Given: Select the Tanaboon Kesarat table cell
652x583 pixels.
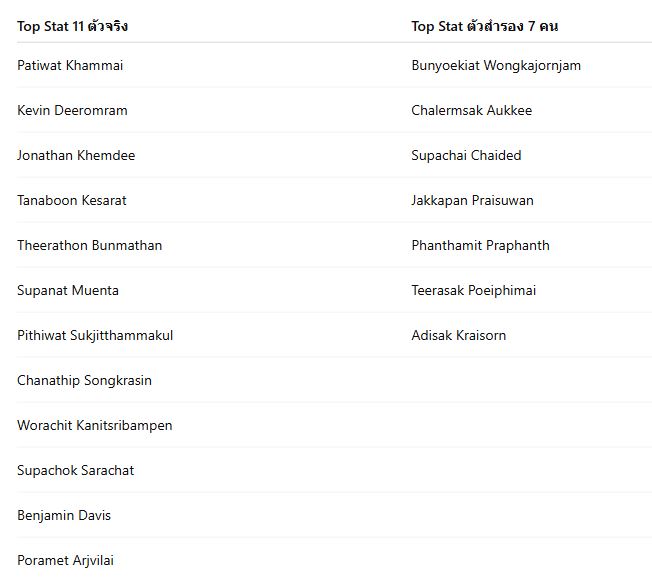Looking at the screenshot, I should [x=72, y=200].
